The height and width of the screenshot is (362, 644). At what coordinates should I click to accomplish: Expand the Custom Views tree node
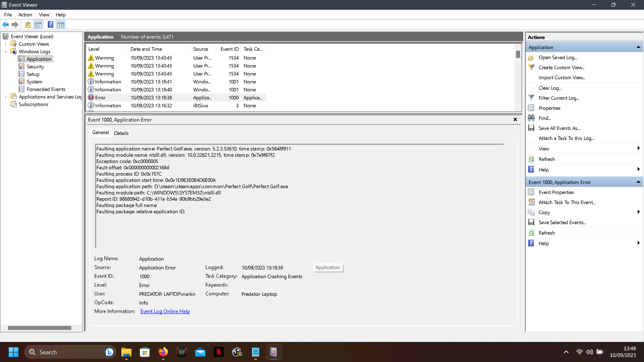point(5,44)
